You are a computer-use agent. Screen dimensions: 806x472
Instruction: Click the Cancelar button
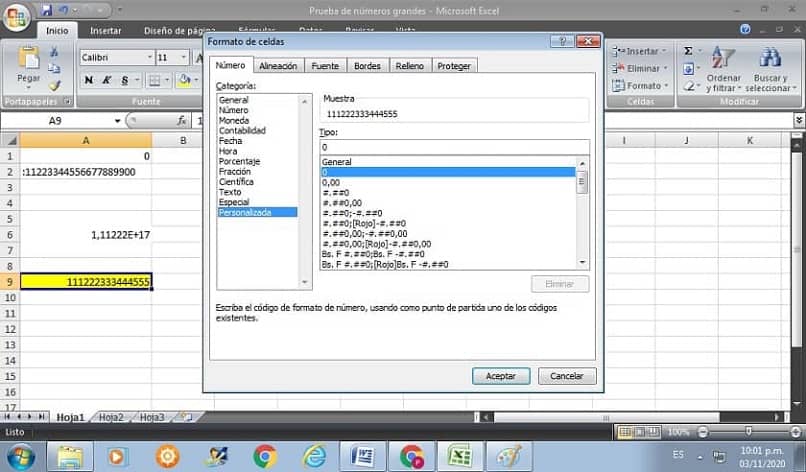point(566,376)
